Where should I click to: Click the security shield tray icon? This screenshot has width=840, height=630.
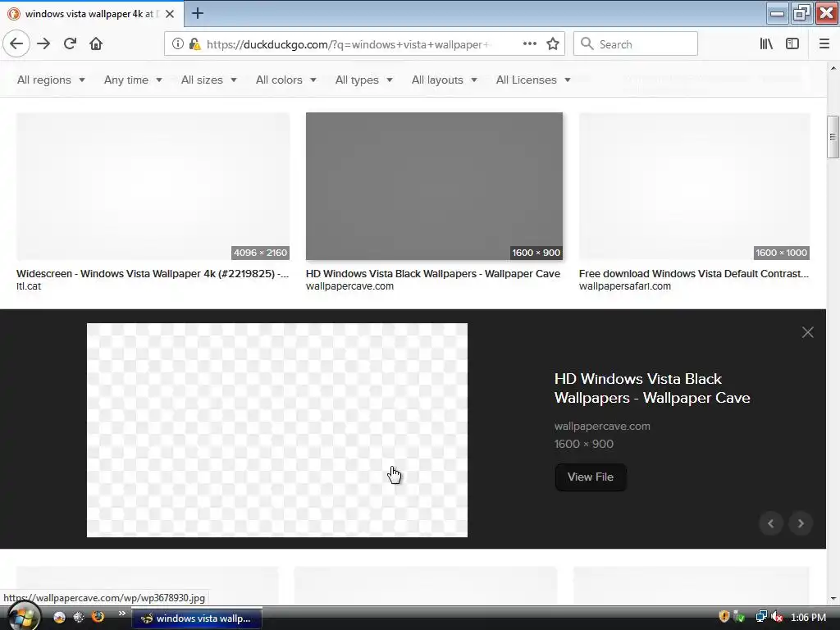[x=724, y=617]
